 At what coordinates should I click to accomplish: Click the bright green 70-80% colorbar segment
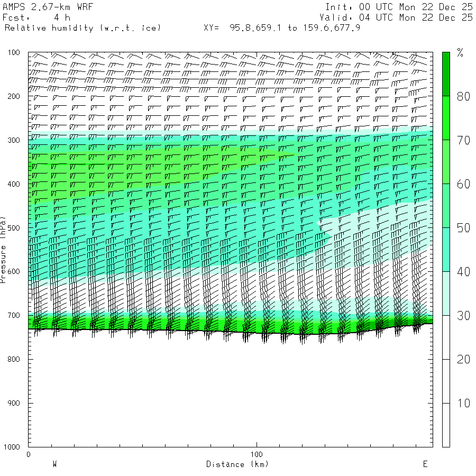446,118
